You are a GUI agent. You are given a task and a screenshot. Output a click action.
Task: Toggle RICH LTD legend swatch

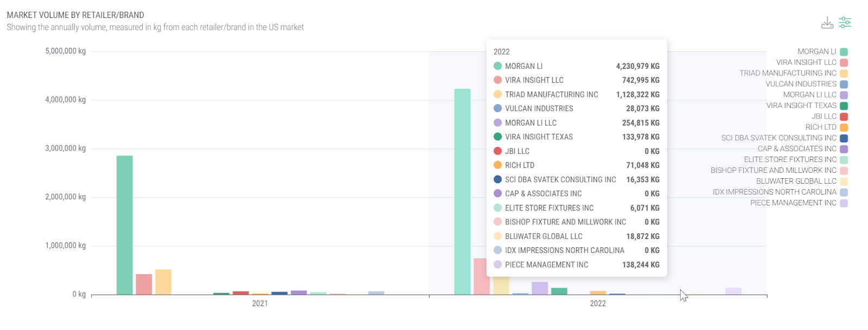pyautogui.click(x=844, y=128)
